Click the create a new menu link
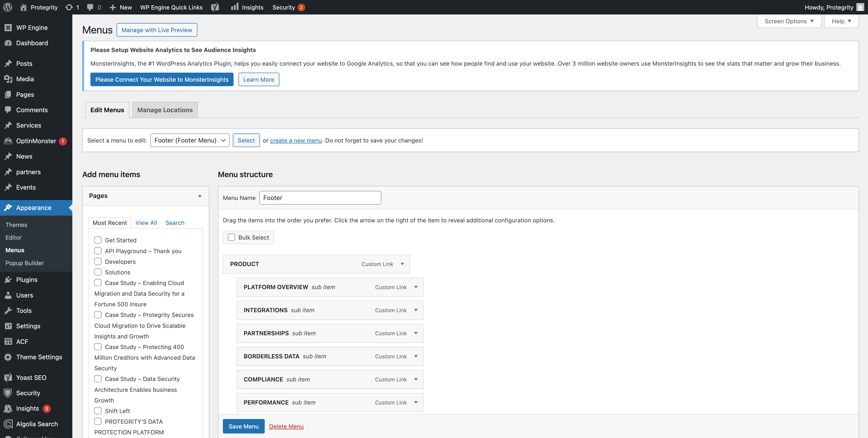Image resolution: width=868 pixels, height=438 pixels. (296, 140)
